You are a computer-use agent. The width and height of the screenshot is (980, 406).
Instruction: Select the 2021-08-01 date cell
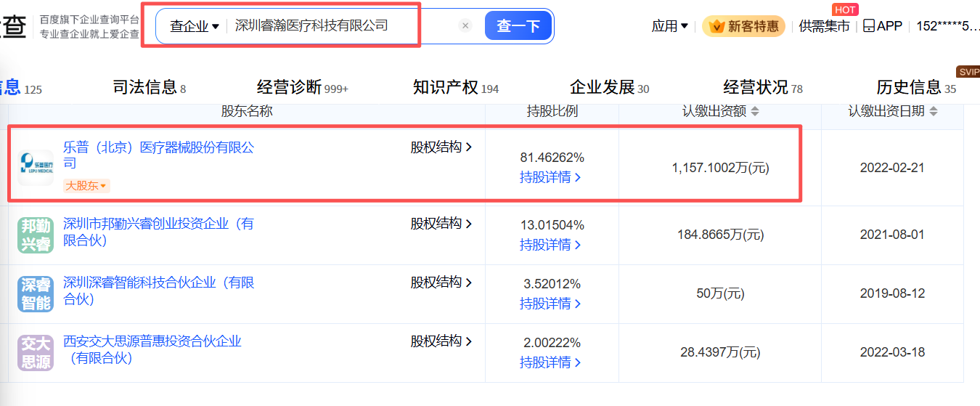click(892, 235)
